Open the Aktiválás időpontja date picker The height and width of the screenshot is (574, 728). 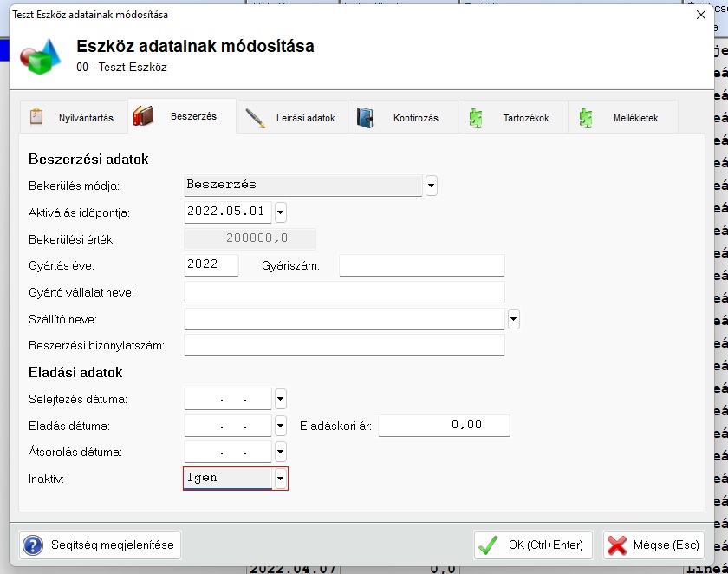[x=280, y=212]
